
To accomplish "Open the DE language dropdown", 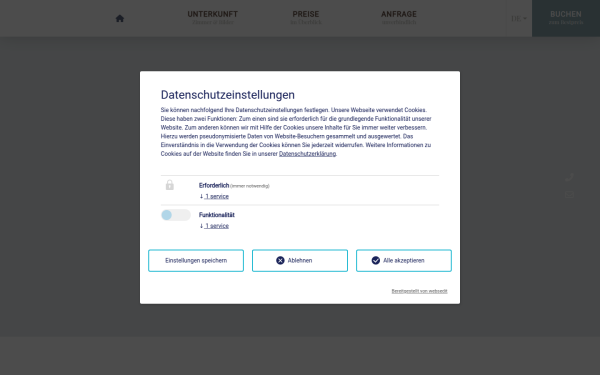I will pyautogui.click(x=519, y=18).
